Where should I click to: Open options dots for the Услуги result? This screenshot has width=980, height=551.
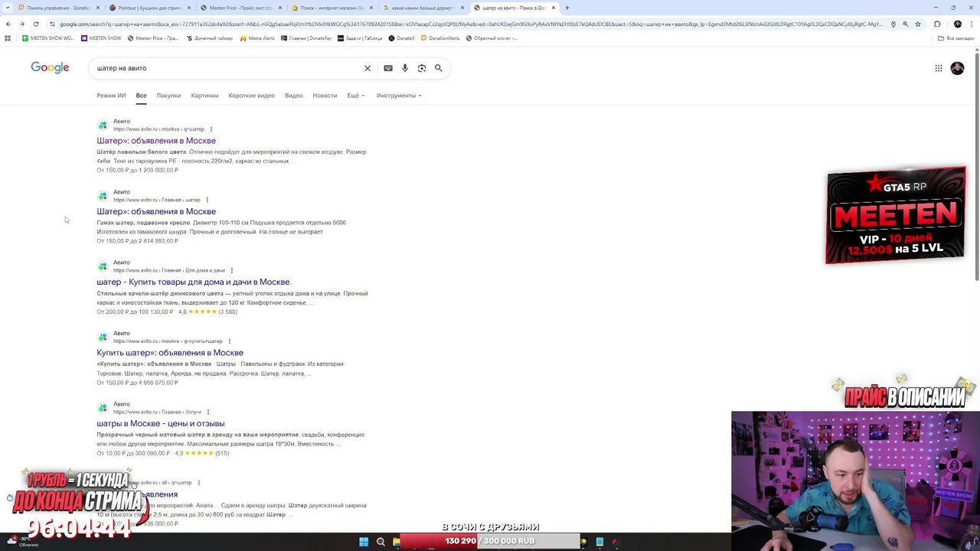click(x=208, y=412)
